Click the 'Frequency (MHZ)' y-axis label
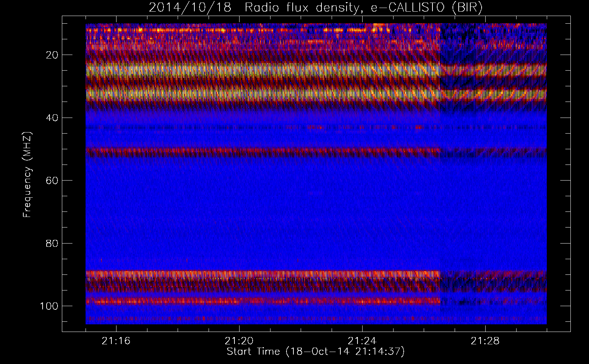 tap(28, 175)
